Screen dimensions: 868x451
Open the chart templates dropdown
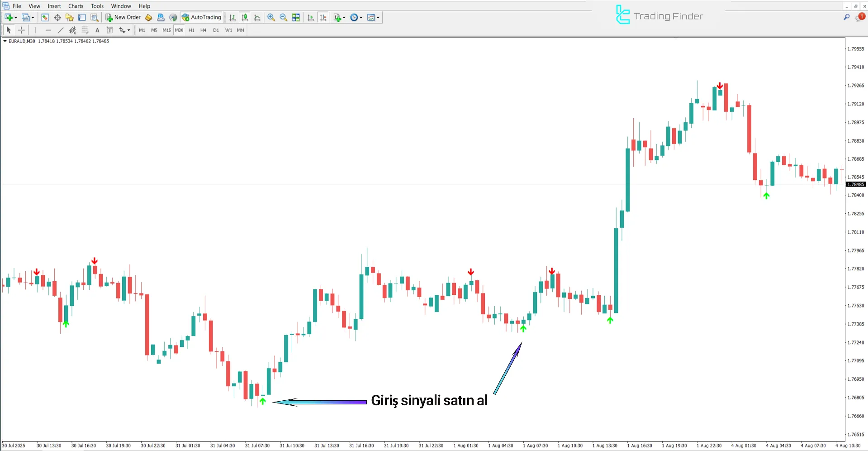click(377, 17)
